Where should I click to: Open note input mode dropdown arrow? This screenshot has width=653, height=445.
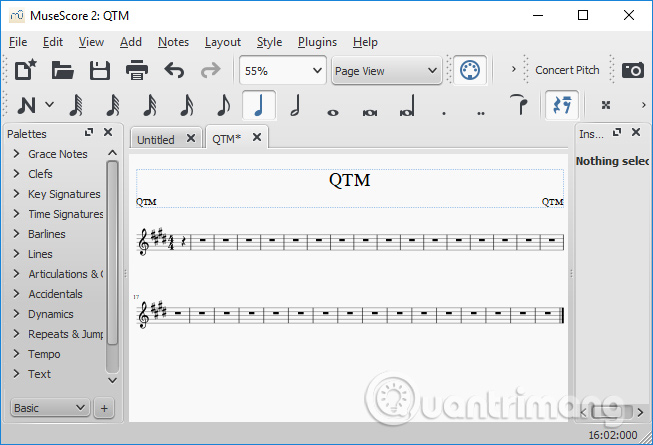(50, 104)
